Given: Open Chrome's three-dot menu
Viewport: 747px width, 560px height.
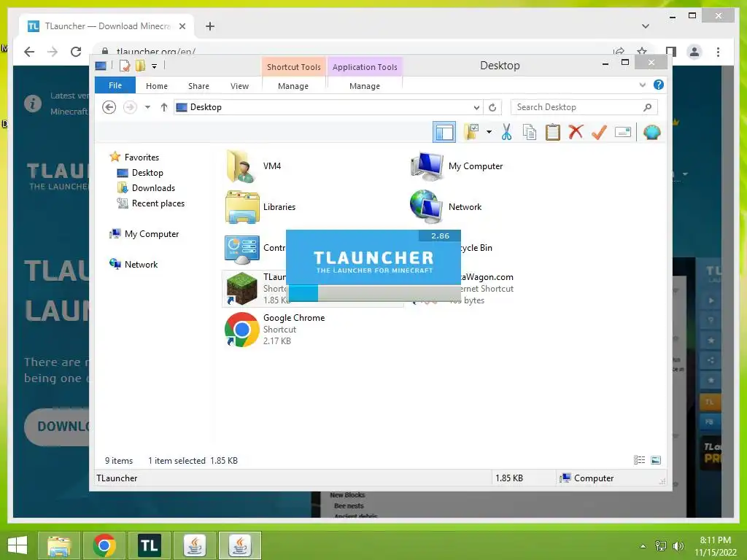Looking at the screenshot, I should click(718, 52).
